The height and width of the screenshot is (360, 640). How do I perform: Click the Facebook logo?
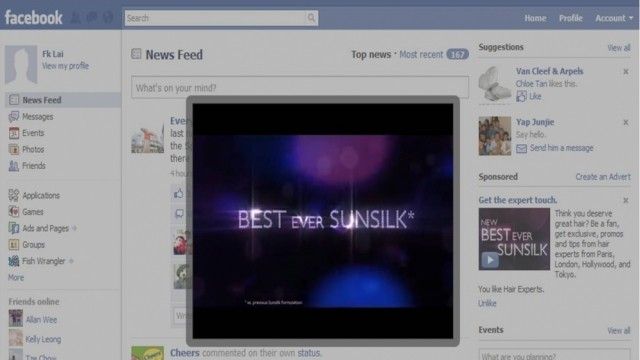click(x=33, y=18)
